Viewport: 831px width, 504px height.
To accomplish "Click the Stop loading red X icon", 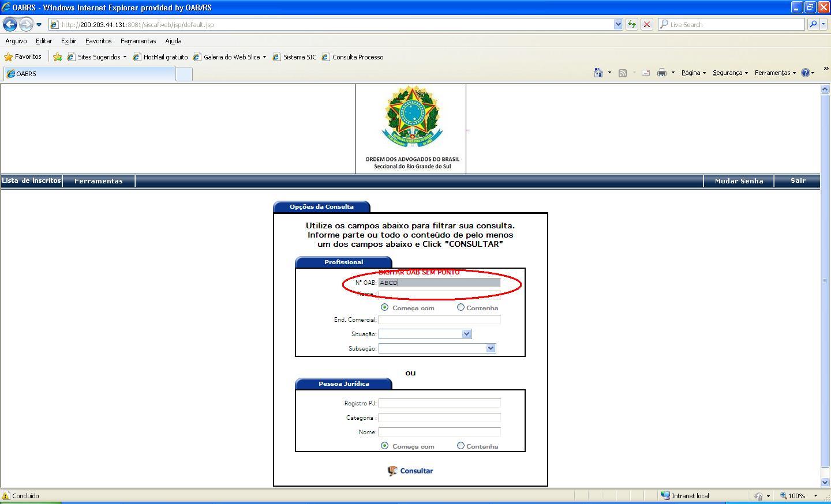I will pos(647,25).
